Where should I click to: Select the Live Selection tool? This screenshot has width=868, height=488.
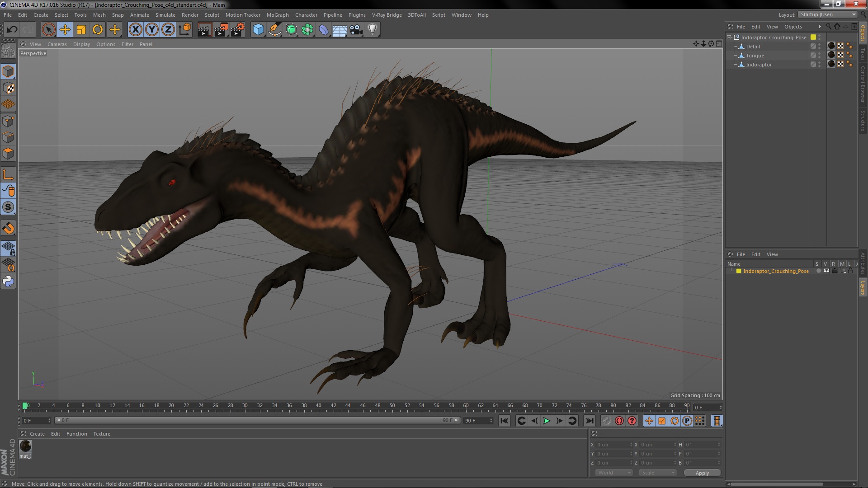pos(48,30)
